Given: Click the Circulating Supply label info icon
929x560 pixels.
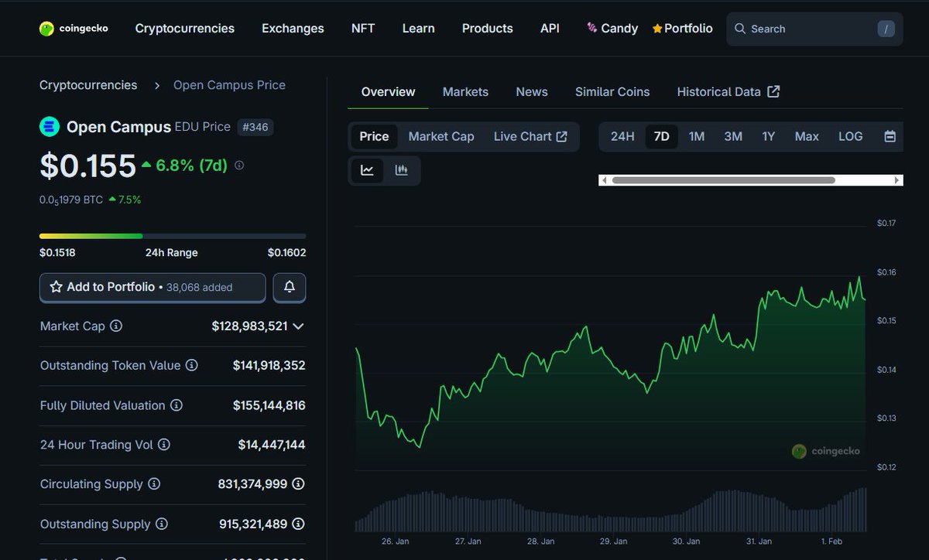Looking at the screenshot, I should tap(154, 484).
